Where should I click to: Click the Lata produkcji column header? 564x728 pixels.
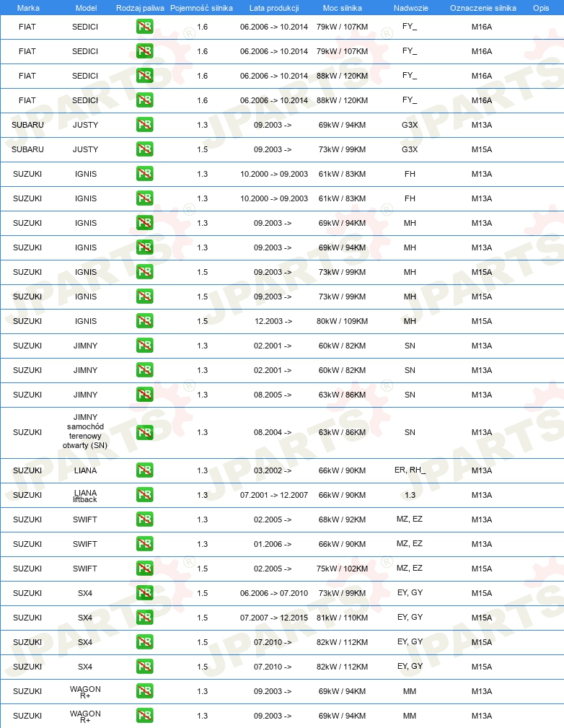(x=274, y=8)
